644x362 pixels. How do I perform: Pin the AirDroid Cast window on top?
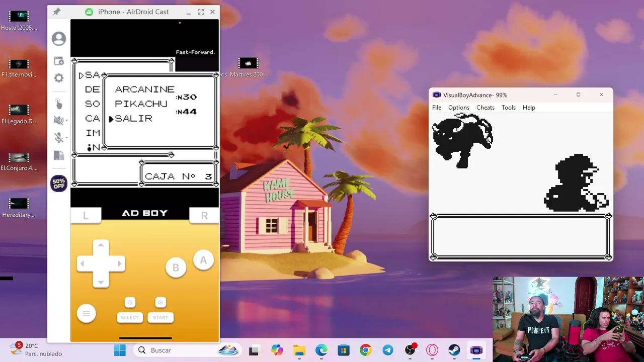click(56, 12)
